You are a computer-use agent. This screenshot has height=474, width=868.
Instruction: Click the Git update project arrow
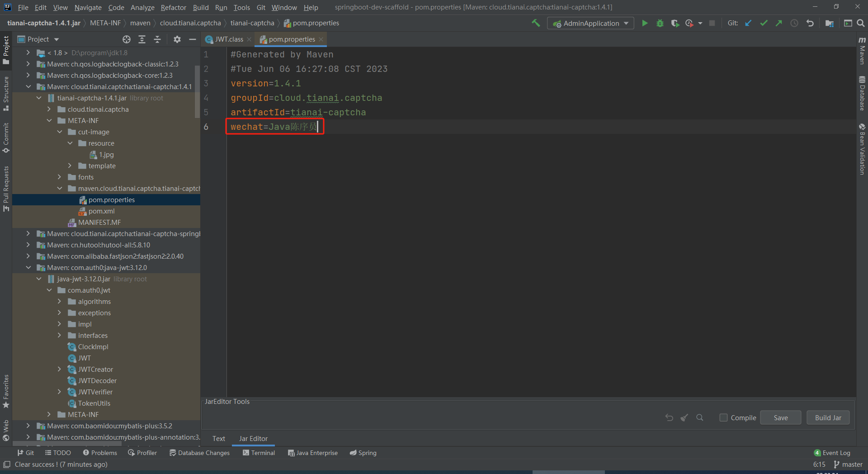coord(748,23)
